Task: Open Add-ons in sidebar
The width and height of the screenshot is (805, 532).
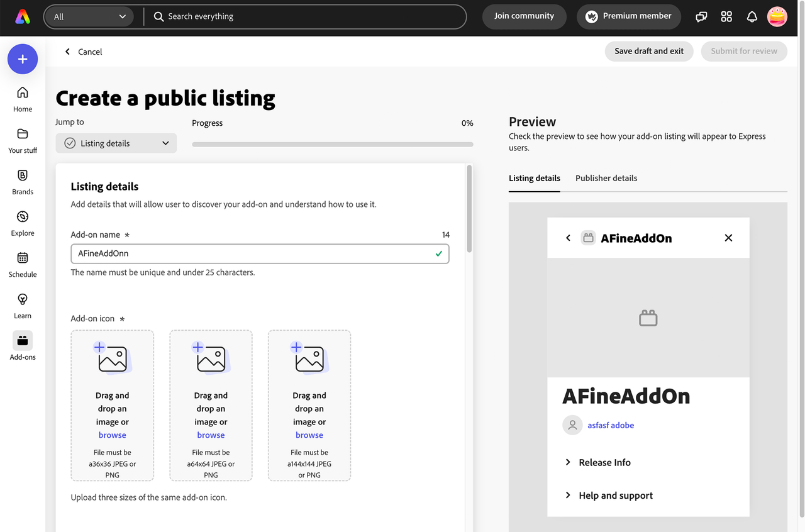Action: click(23, 346)
